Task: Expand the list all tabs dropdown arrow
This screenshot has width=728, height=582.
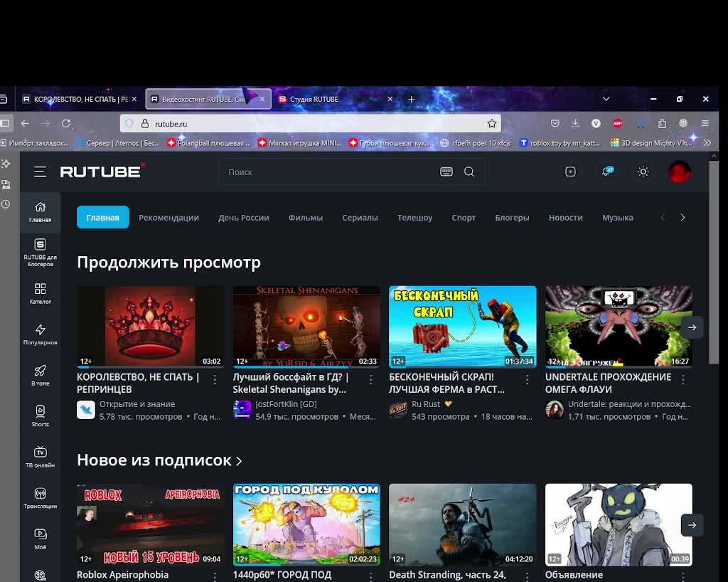Action: (606, 99)
